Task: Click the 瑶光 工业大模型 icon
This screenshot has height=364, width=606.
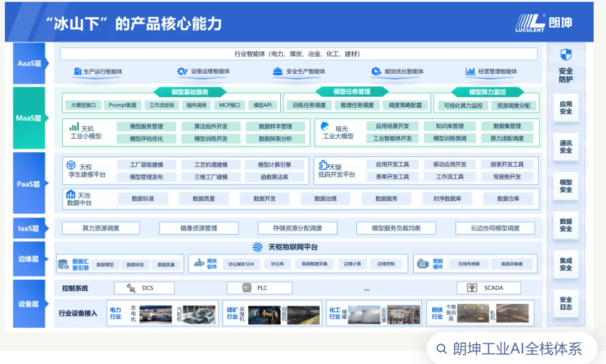Action: (325, 127)
